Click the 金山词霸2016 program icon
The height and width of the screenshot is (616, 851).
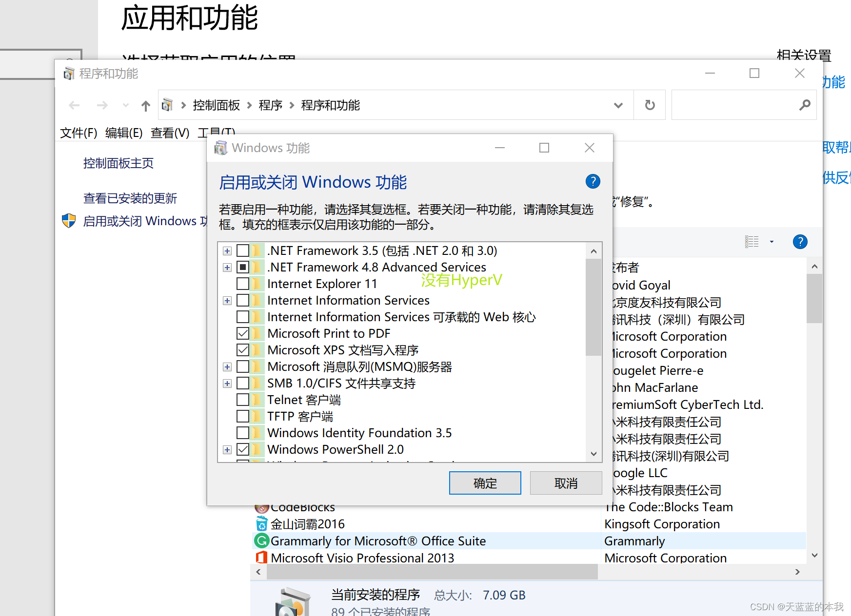tap(262, 524)
